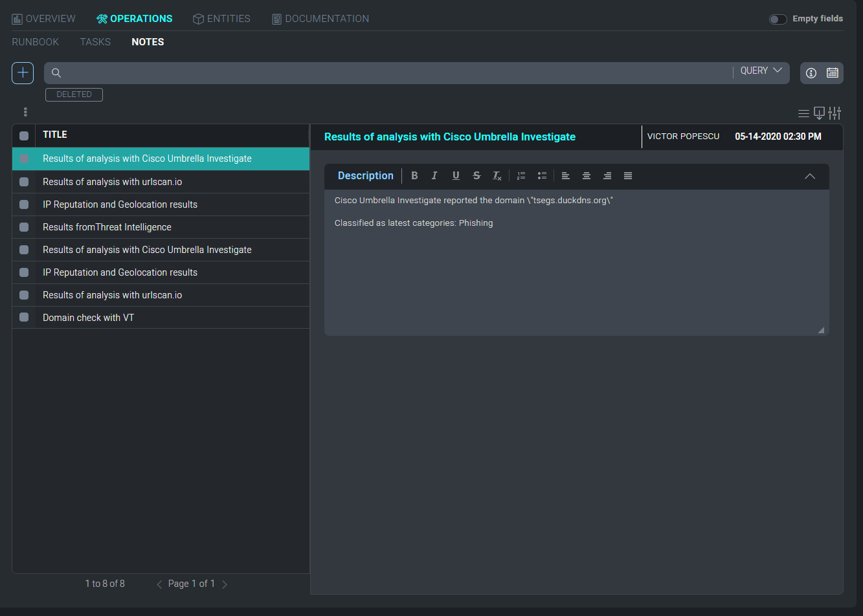Apply italic formatting in Description editor
The image size is (863, 616).
coord(434,176)
